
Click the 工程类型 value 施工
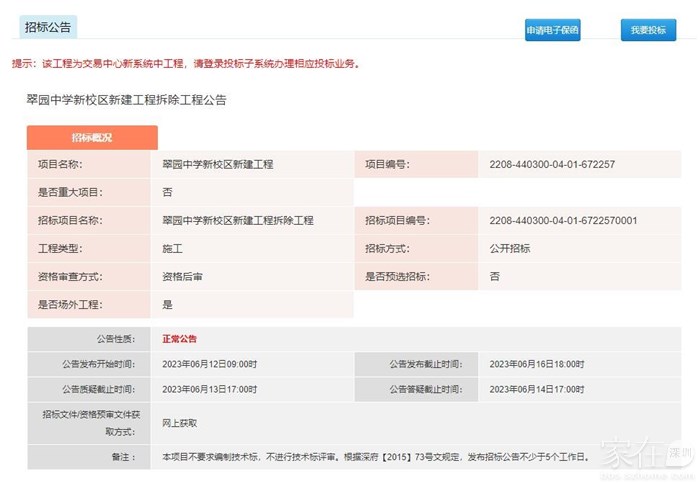point(172,248)
